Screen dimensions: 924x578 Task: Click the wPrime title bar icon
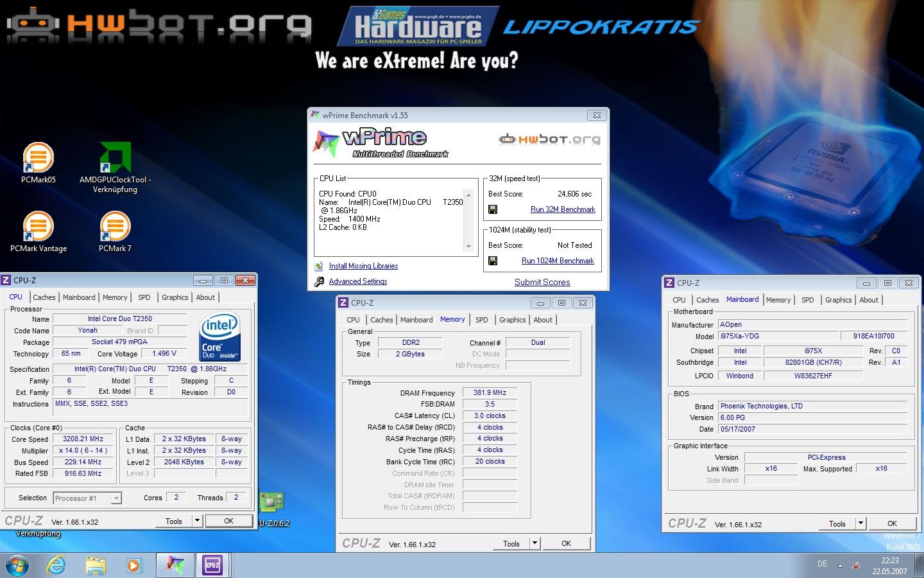[x=315, y=115]
